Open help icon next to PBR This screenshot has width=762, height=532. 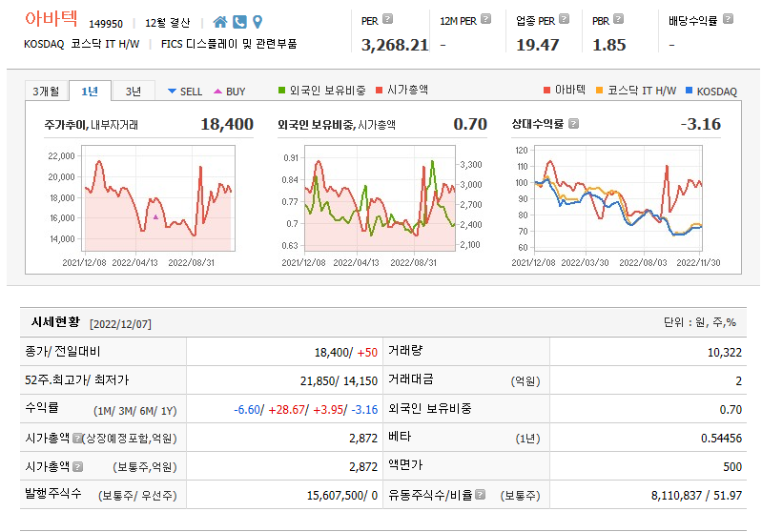click(618, 19)
